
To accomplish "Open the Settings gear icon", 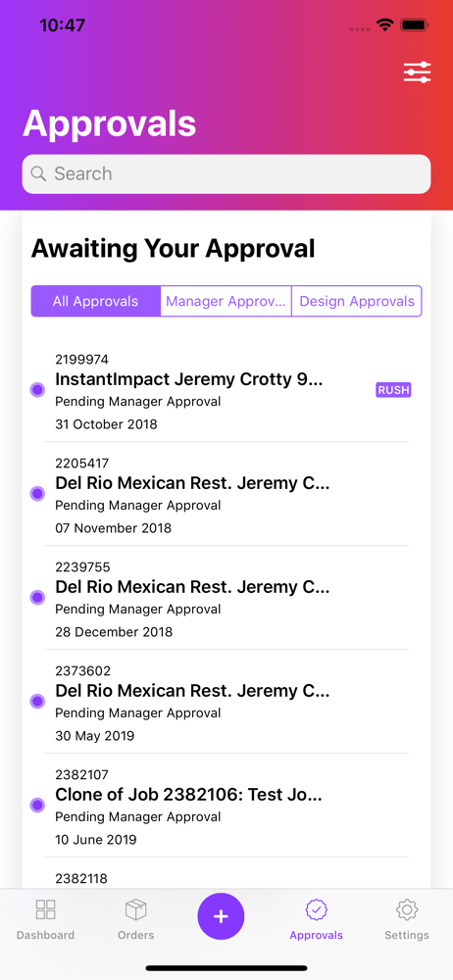I will [407, 909].
